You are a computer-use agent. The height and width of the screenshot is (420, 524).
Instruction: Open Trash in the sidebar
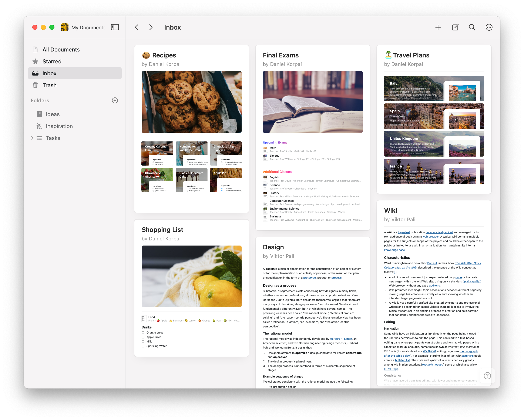point(49,85)
